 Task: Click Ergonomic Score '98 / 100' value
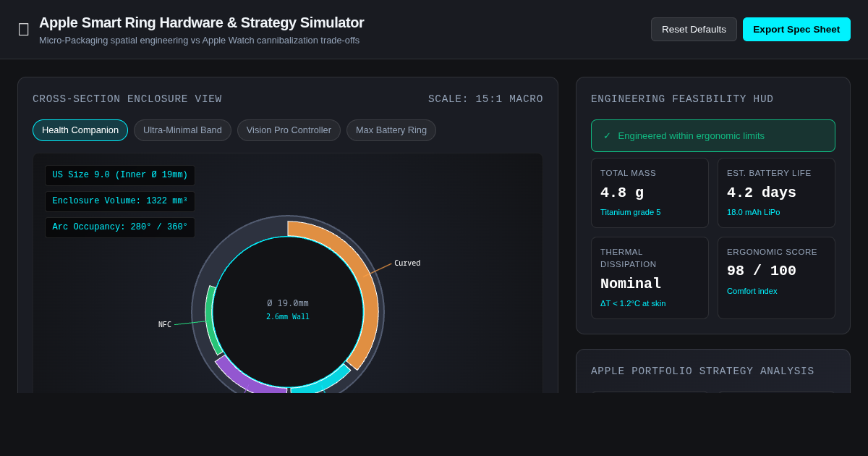762,271
